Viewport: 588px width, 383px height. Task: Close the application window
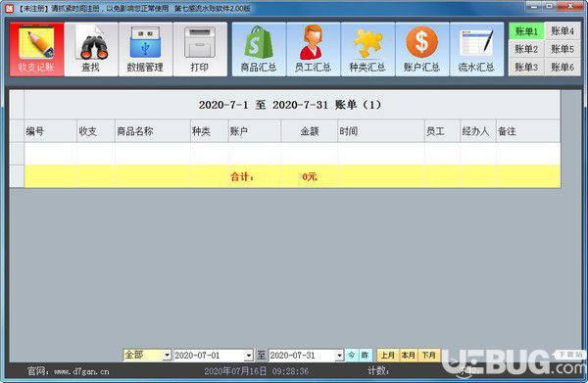pyautogui.click(x=570, y=6)
